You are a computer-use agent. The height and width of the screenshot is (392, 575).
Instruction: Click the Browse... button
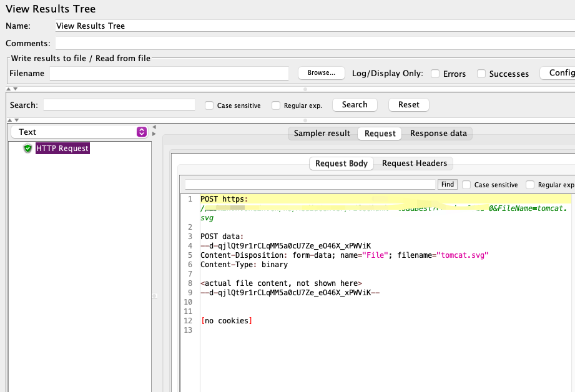click(x=322, y=73)
